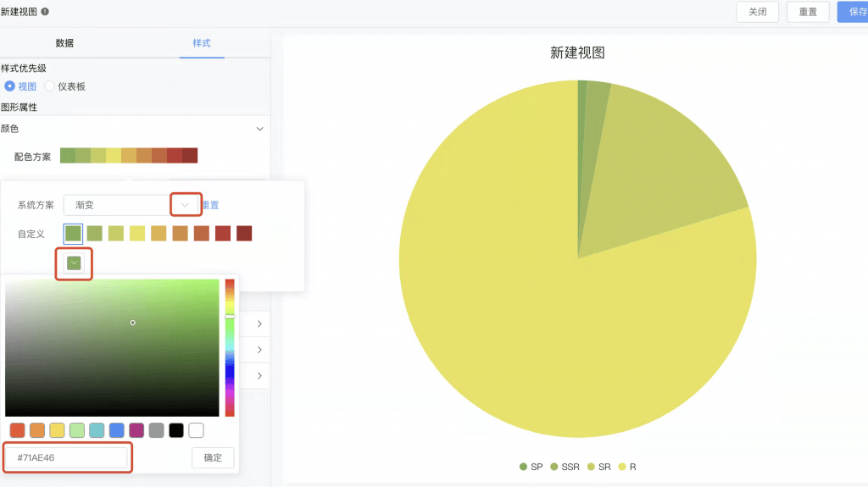Screen dimensions: 868x487
Task: Toggle the green color picker dropdown button
Action: click(x=74, y=263)
